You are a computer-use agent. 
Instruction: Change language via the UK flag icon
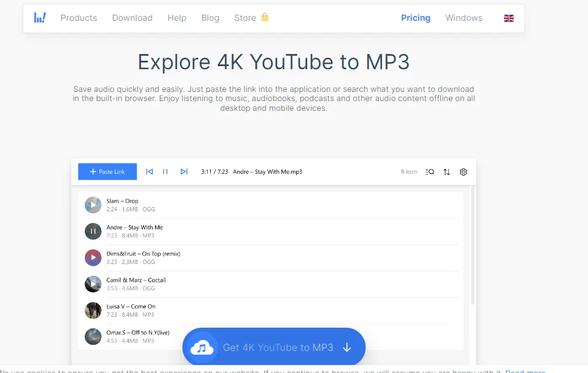pyautogui.click(x=509, y=18)
